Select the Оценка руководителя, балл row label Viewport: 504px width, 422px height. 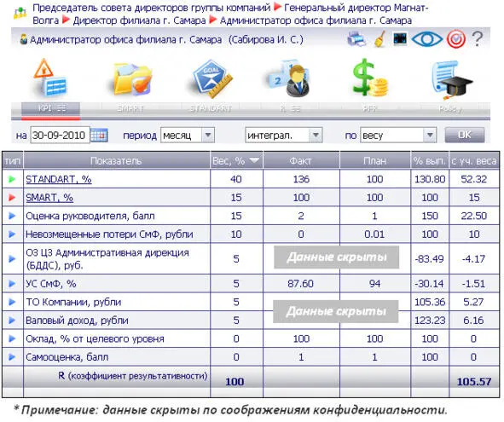pyautogui.click(x=90, y=216)
